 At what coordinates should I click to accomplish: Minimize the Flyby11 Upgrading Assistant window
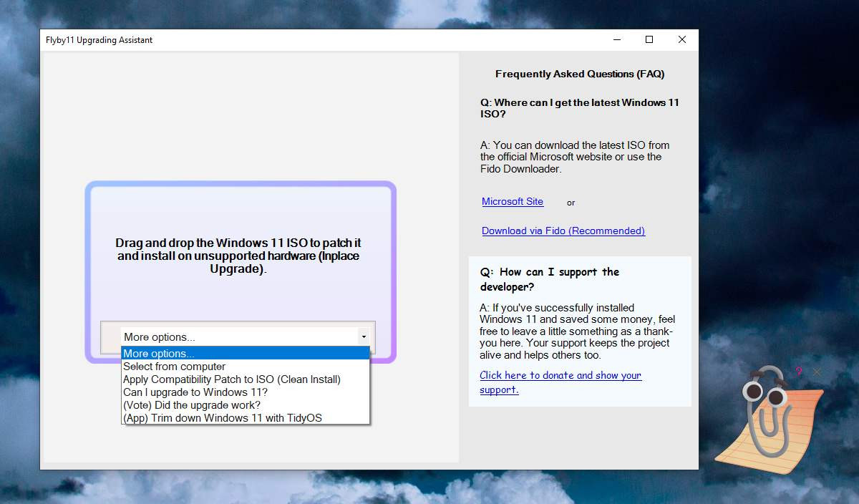tap(616, 40)
